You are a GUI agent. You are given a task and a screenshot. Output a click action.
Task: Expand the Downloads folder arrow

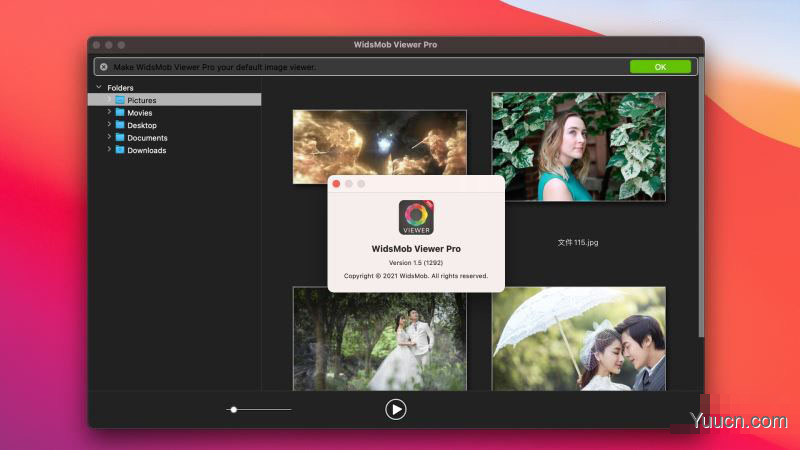[x=109, y=150]
